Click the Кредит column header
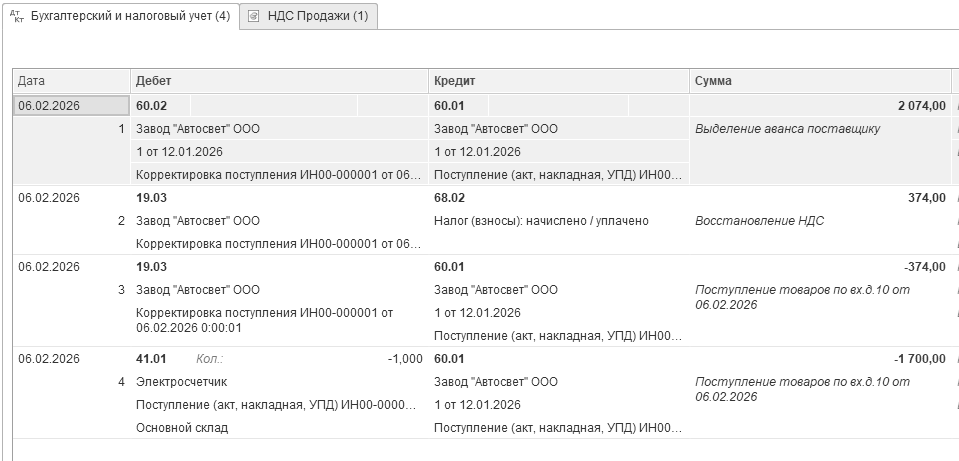The height and width of the screenshot is (461, 959). click(x=558, y=81)
